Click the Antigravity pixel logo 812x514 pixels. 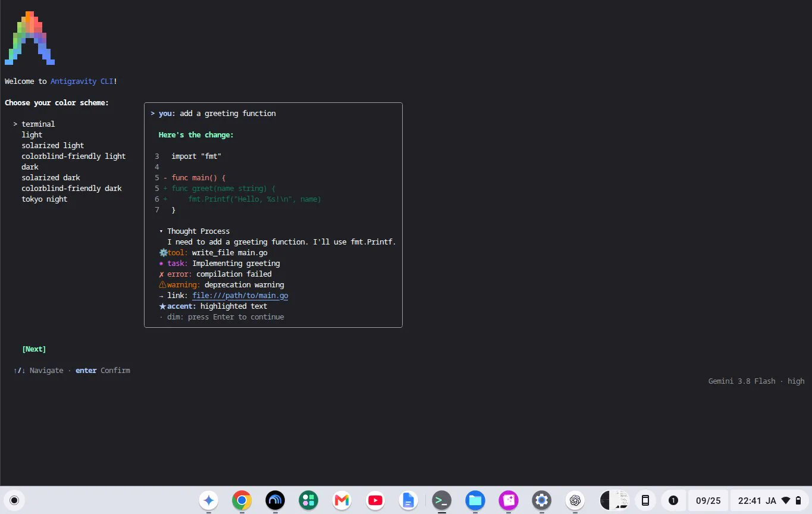[30, 37]
